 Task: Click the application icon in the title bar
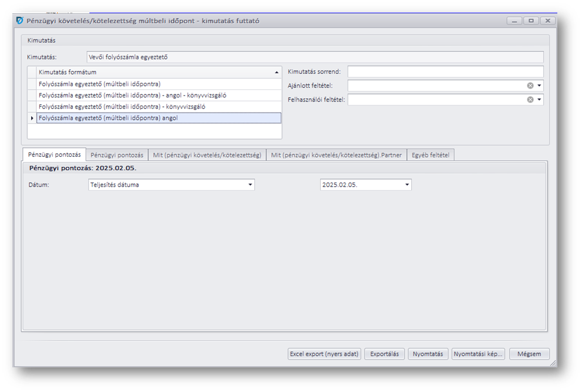(x=20, y=21)
